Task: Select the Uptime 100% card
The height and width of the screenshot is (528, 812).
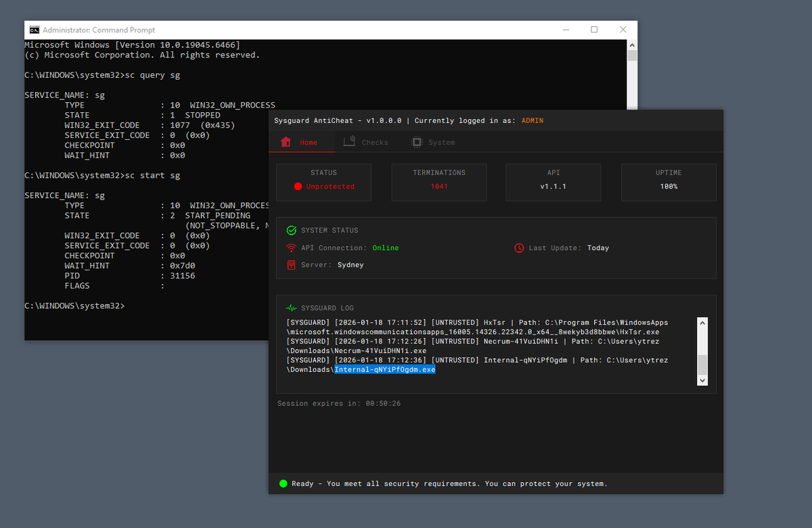Action: (x=669, y=182)
